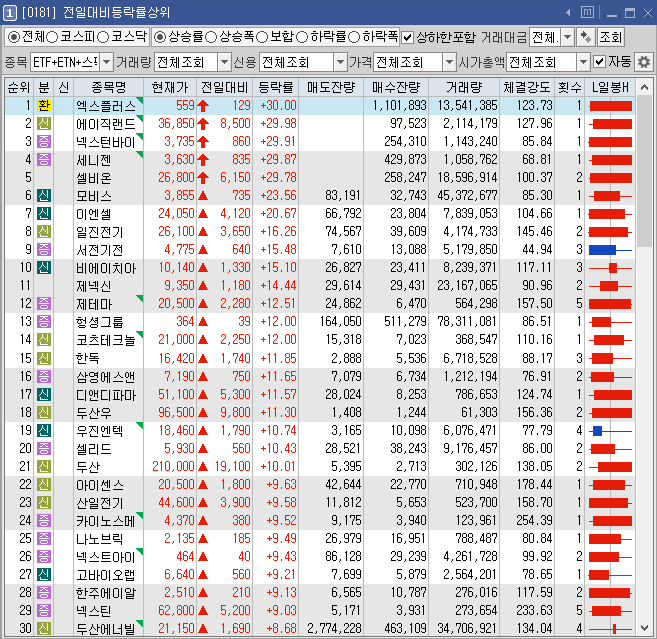Screen dimensions: 657x639
Task: Click the 신 badge on 비에이치아이 row
Action: (44, 268)
